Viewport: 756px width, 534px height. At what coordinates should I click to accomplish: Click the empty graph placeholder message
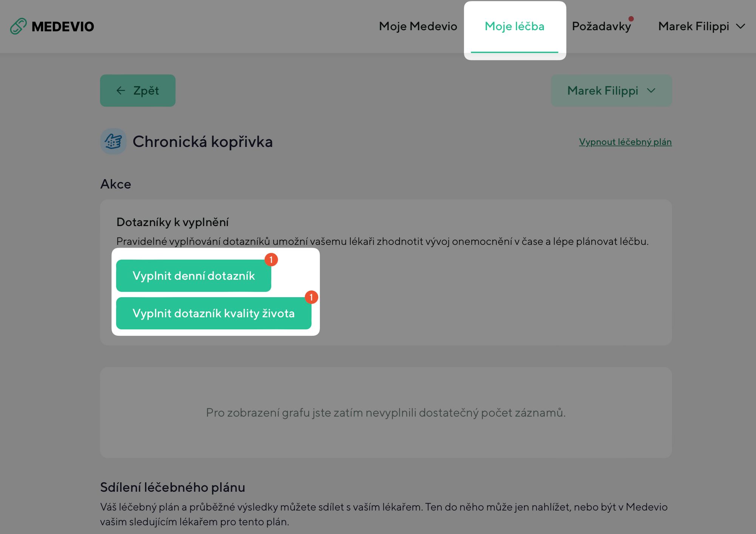point(386,412)
